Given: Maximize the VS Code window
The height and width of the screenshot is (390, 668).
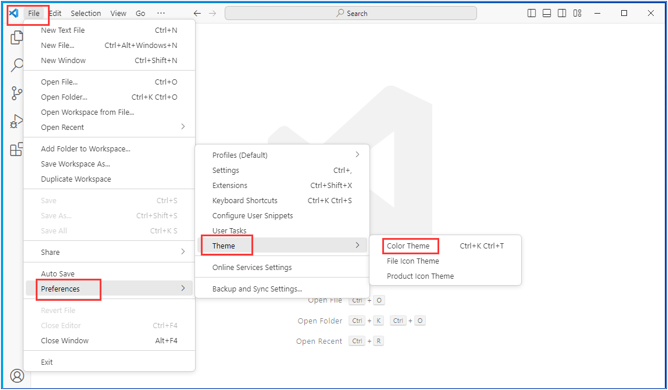Looking at the screenshot, I should (624, 13).
